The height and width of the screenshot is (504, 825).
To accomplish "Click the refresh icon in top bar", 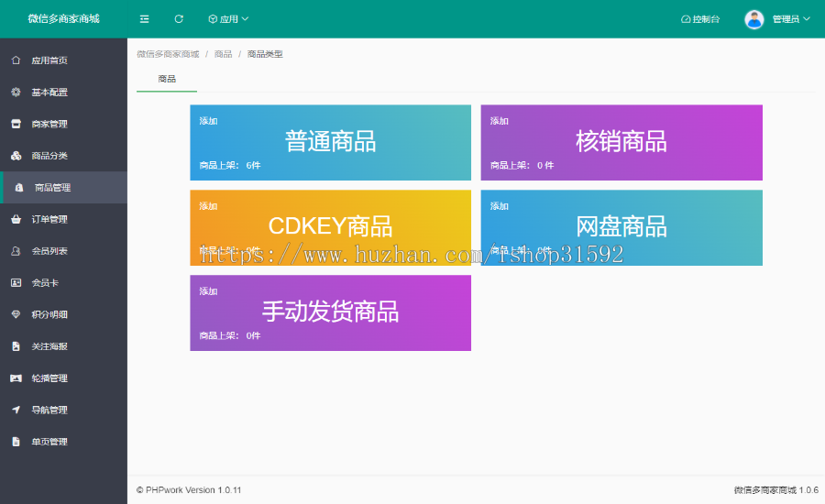I will [x=179, y=19].
